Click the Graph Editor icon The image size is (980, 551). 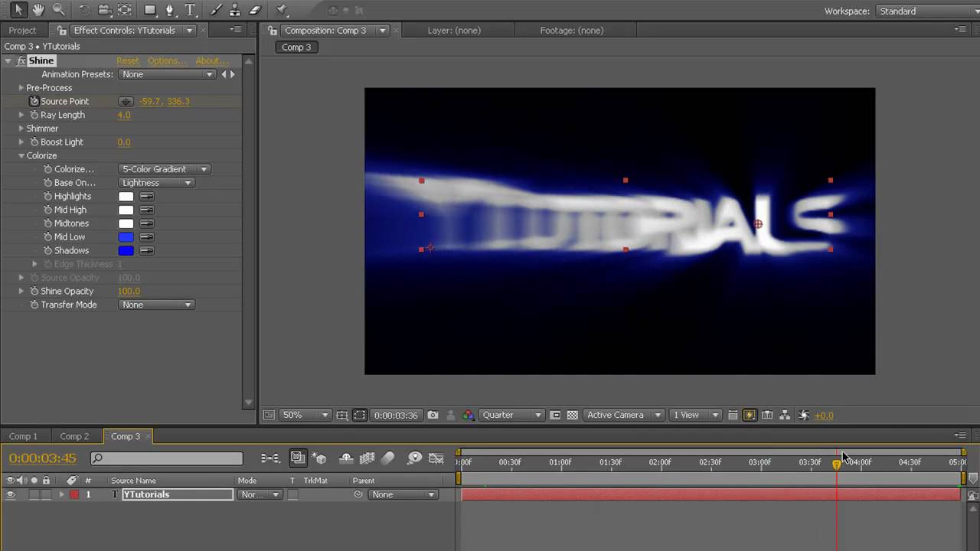(x=436, y=458)
